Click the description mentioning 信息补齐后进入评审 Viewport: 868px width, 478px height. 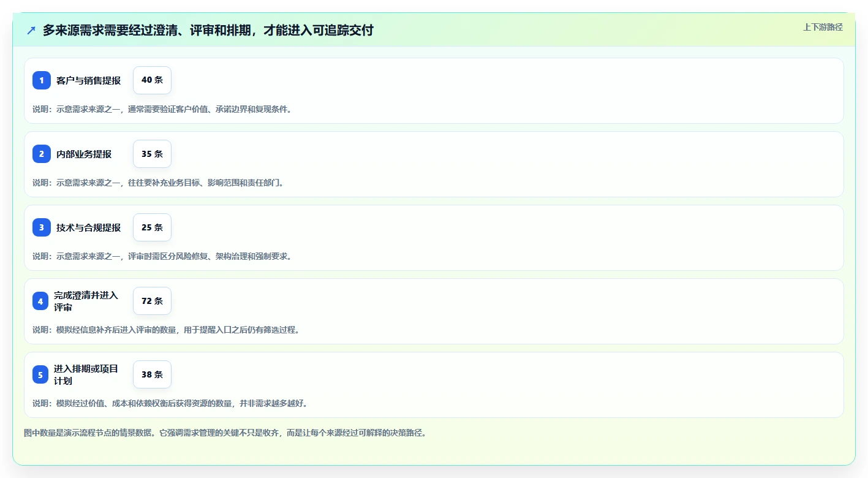click(167, 330)
